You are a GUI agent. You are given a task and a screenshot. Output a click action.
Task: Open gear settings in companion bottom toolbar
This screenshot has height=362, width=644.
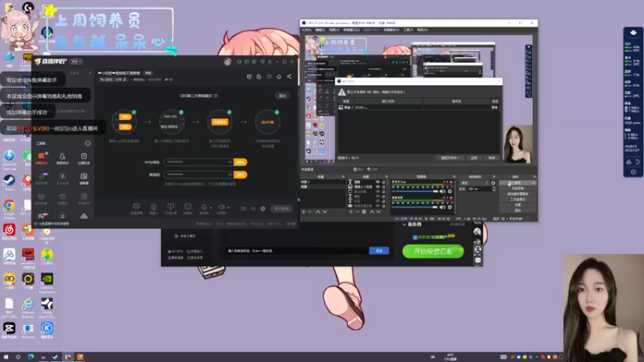263,208
